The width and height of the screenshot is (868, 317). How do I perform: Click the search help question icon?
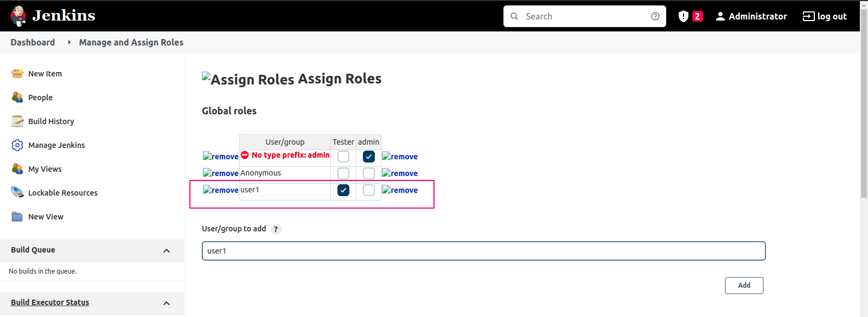[655, 16]
